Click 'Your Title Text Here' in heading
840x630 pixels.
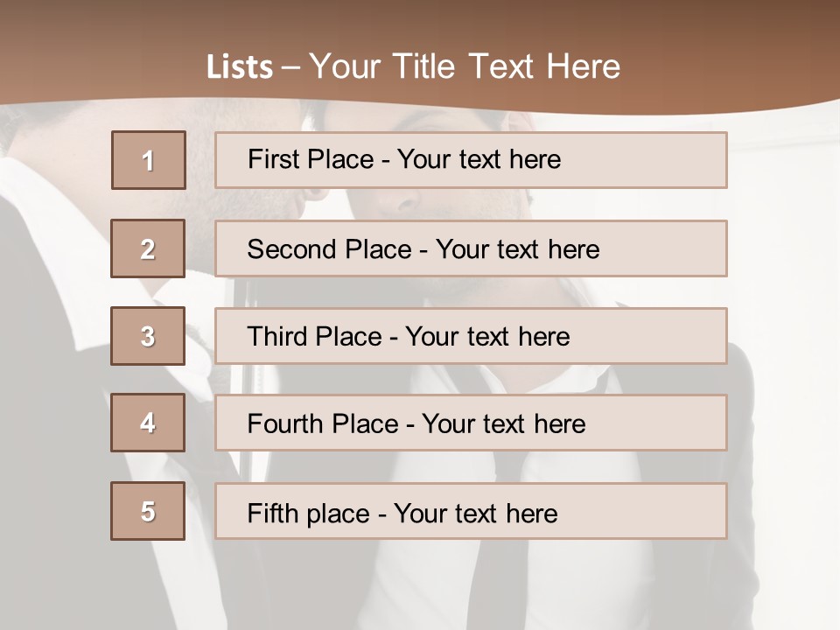click(x=465, y=66)
